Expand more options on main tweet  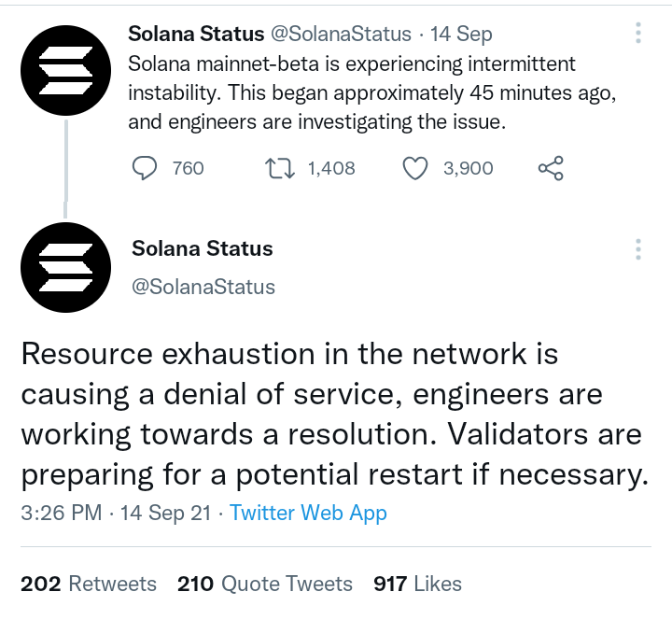coord(638,249)
